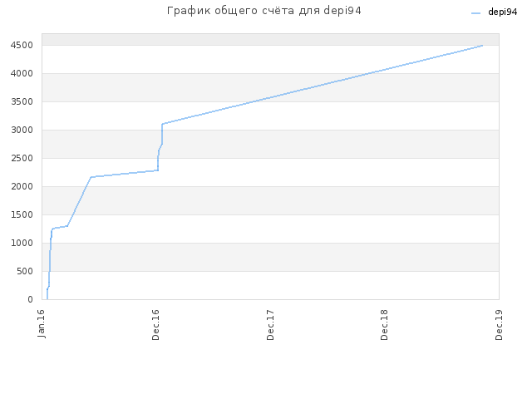Screen dimensions: 532x399
Task: Click the Dec.18 x-axis label
Action: tap(384, 325)
